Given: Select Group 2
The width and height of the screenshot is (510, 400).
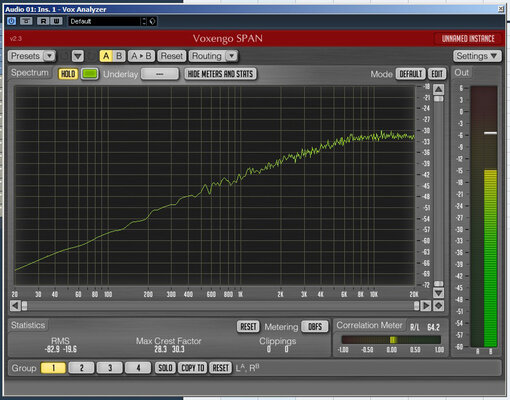Looking at the screenshot, I should (82, 368).
